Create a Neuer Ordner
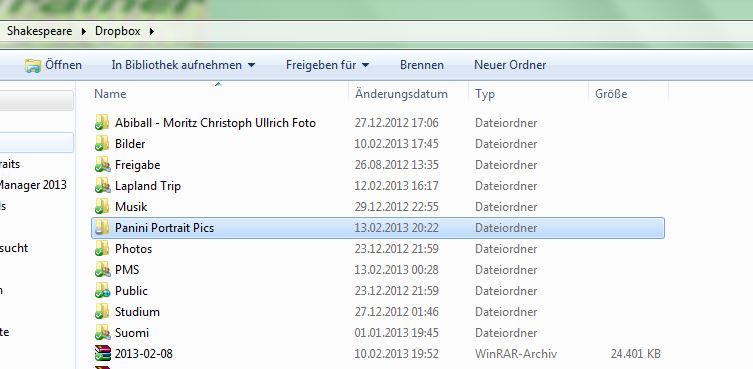The height and width of the screenshot is (369, 753). pyautogui.click(x=510, y=65)
